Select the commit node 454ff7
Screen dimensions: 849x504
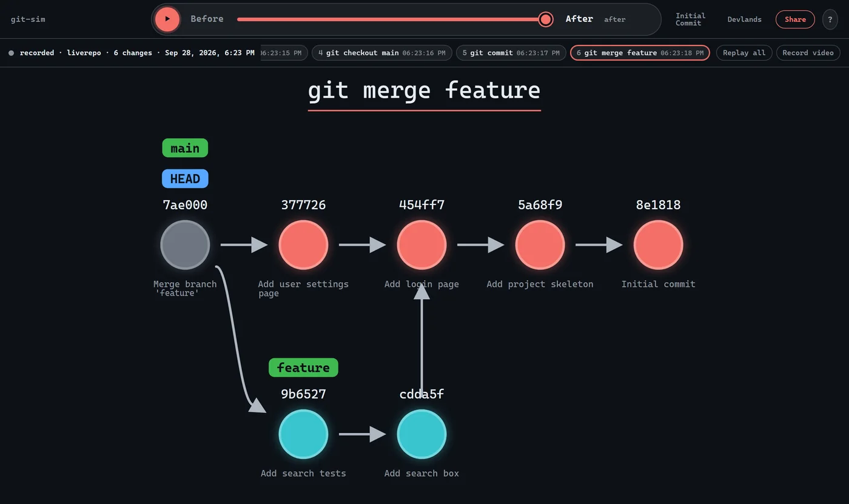point(421,245)
